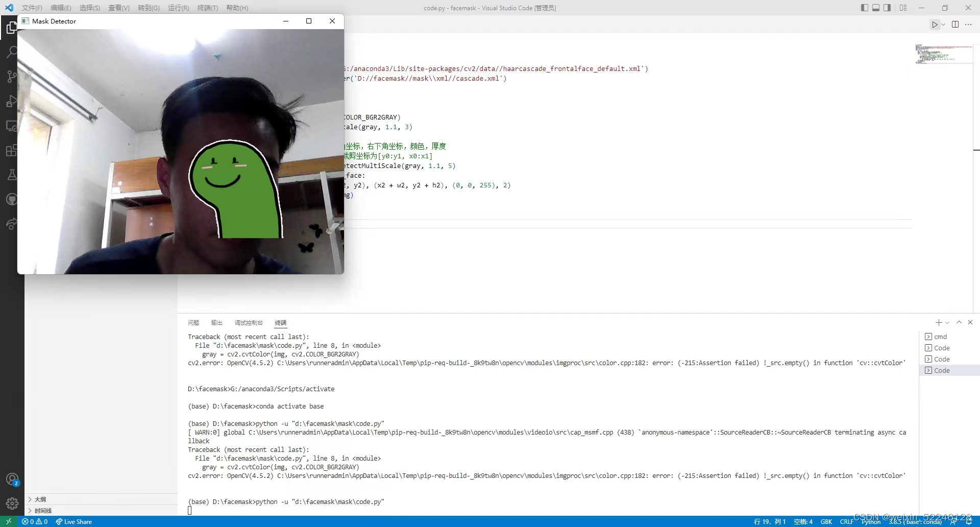
Task: Expand the 大纲 outline section
Action: click(101, 499)
